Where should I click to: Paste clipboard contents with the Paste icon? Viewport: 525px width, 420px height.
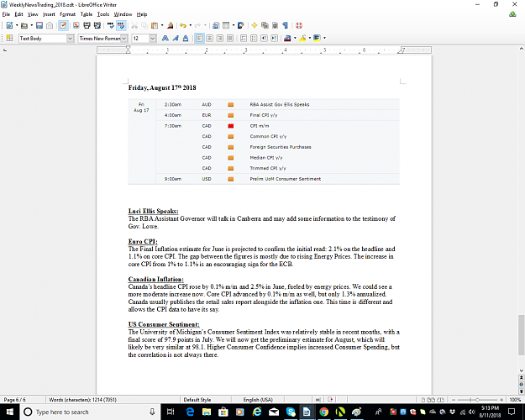[x=155, y=25]
